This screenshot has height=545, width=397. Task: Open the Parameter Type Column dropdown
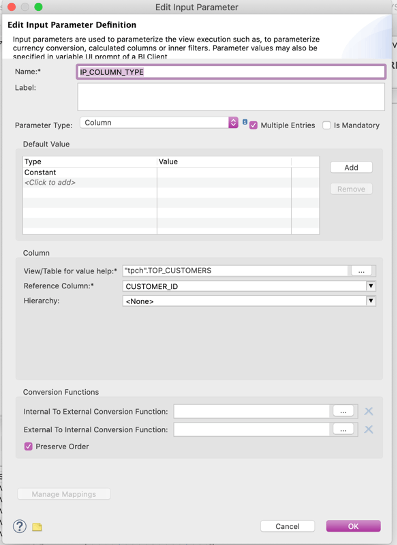click(x=159, y=123)
